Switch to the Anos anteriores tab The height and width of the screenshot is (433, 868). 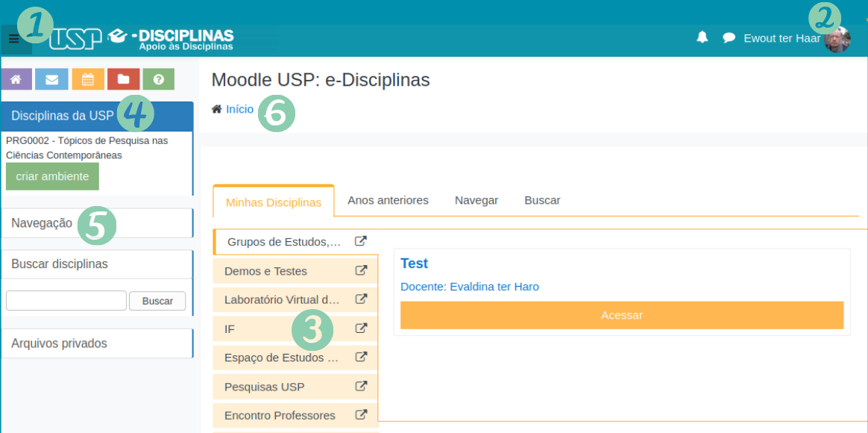point(388,200)
